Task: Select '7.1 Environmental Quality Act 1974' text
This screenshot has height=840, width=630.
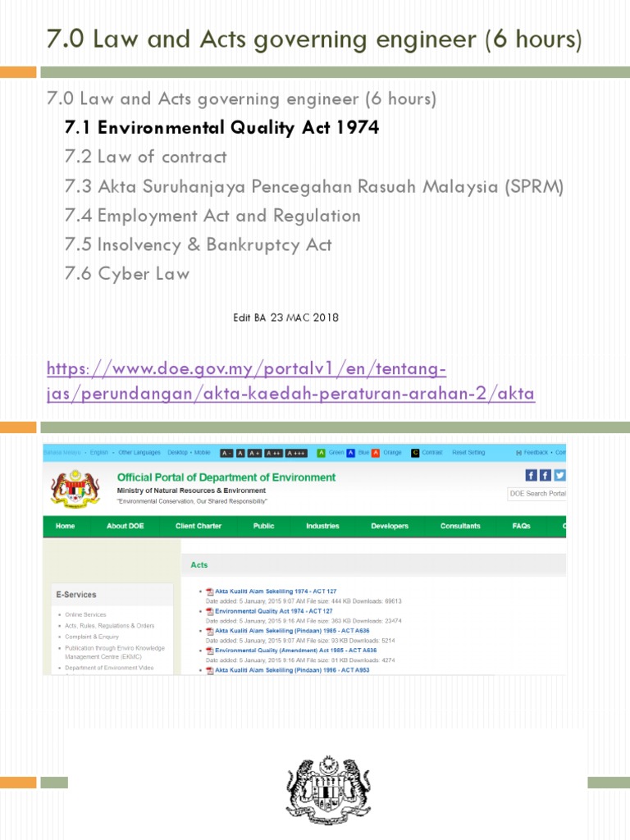Action: (221, 127)
